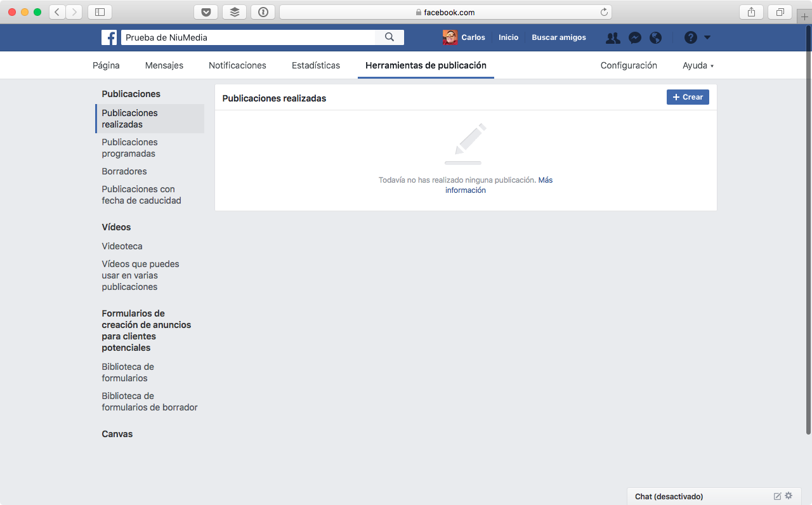Select Herramientas de publicación tab

pos(426,65)
